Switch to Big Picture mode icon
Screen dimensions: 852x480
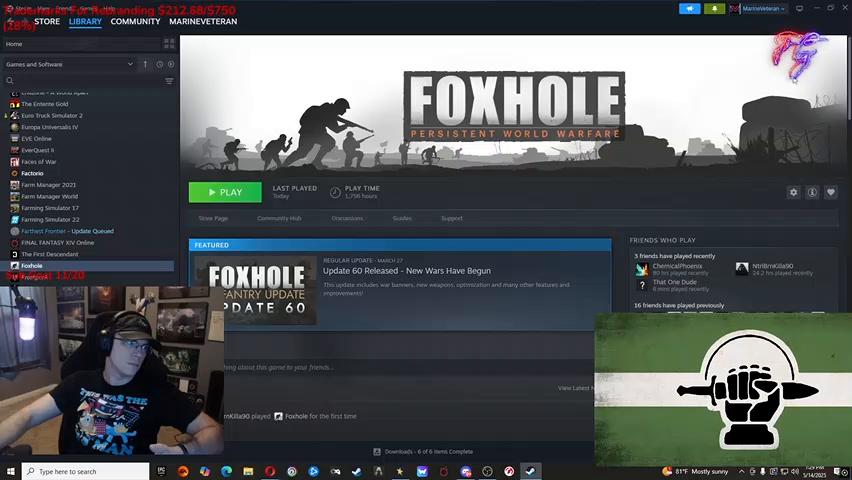coord(800,9)
